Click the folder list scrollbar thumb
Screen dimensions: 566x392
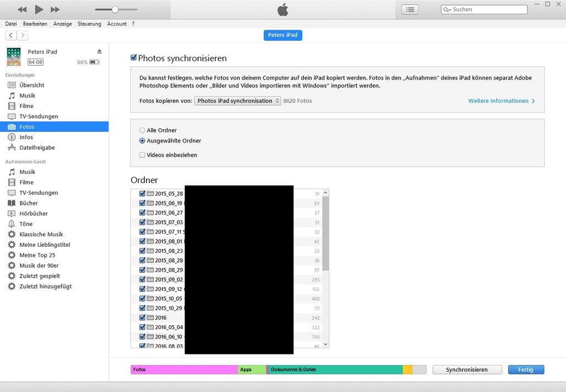(x=326, y=234)
